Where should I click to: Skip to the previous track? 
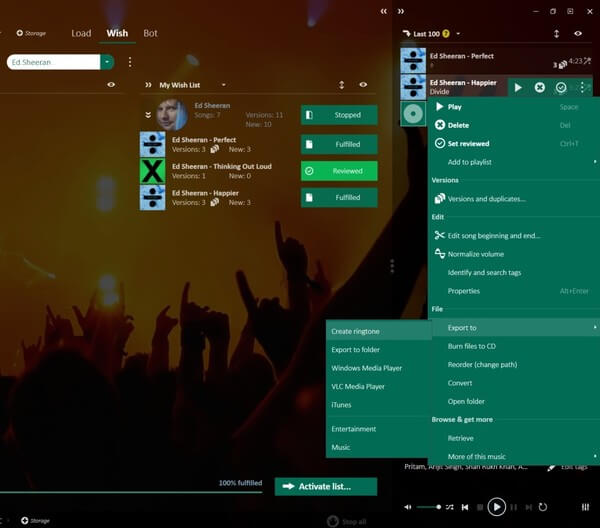coord(465,507)
